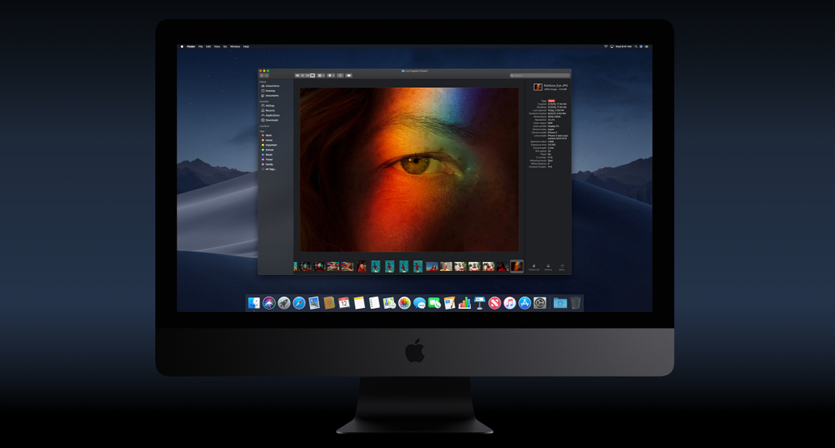Open FaceTime green icon in Dock
This screenshot has width=835, height=448.
(435, 303)
